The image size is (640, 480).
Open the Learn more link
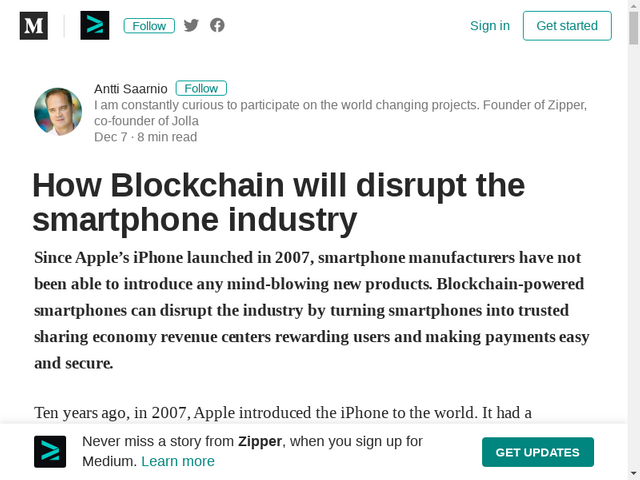pos(178,461)
